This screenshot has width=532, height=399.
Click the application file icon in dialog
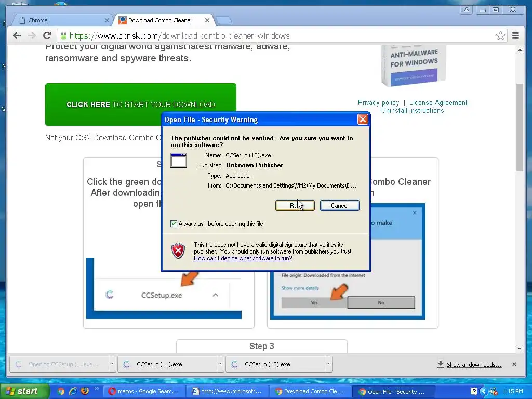click(179, 160)
